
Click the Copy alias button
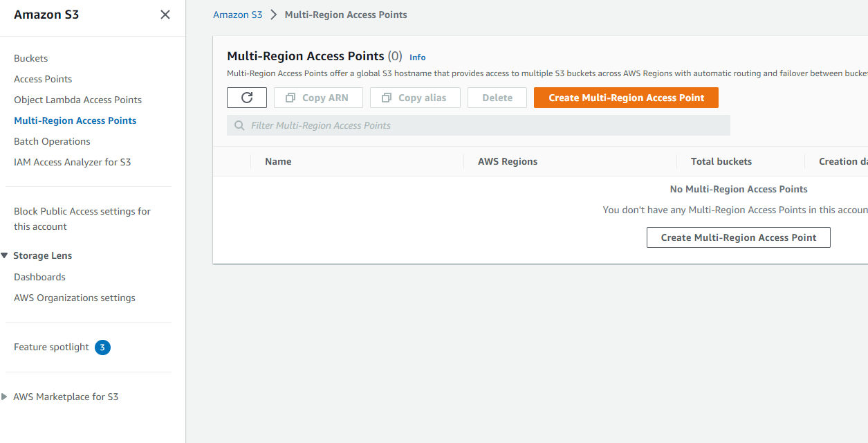click(x=415, y=98)
